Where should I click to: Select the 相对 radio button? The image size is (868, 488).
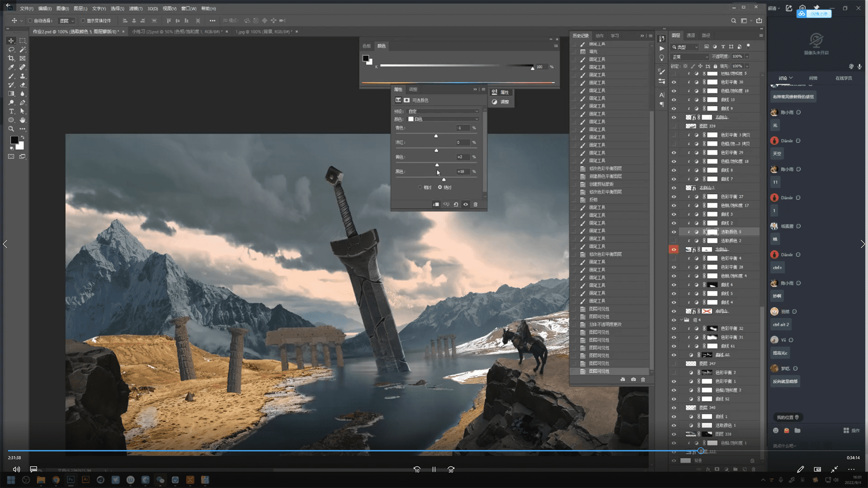click(420, 188)
